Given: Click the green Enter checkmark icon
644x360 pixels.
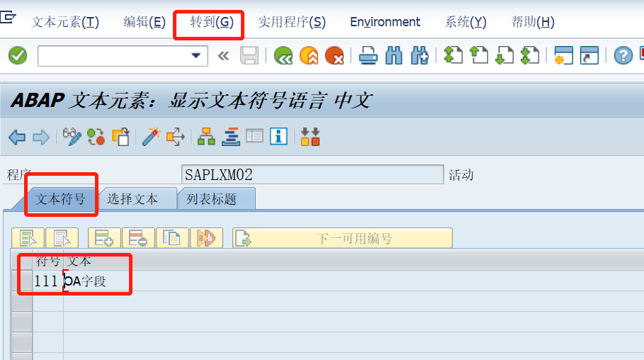Looking at the screenshot, I should (18, 55).
